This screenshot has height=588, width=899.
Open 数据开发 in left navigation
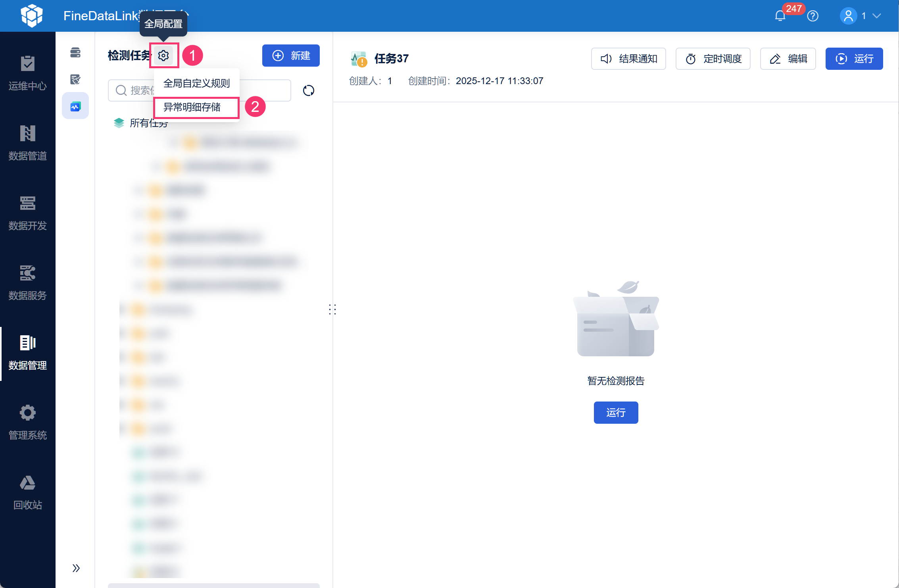point(28,213)
